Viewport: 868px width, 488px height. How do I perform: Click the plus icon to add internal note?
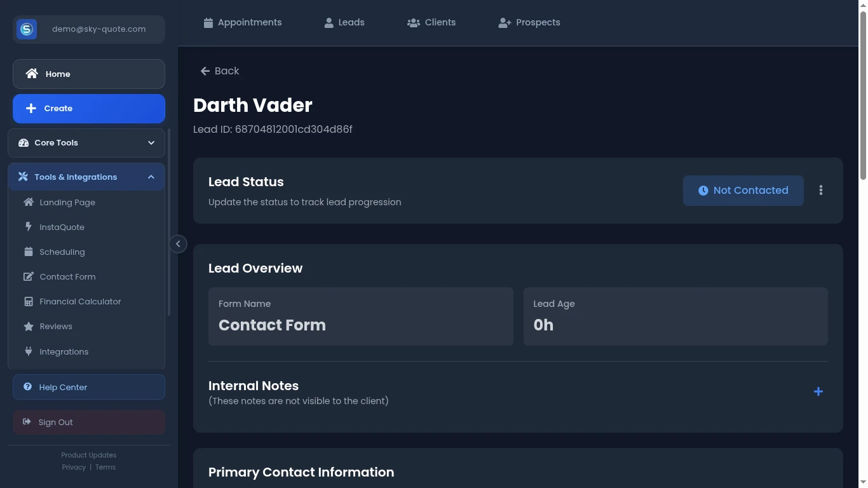(818, 392)
